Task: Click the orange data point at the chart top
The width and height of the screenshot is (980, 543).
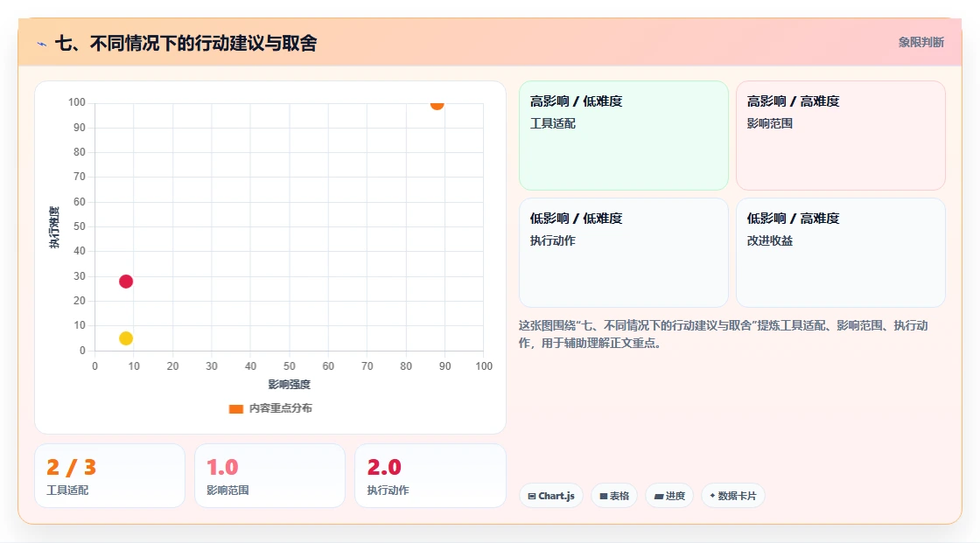Action: pos(437,105)
